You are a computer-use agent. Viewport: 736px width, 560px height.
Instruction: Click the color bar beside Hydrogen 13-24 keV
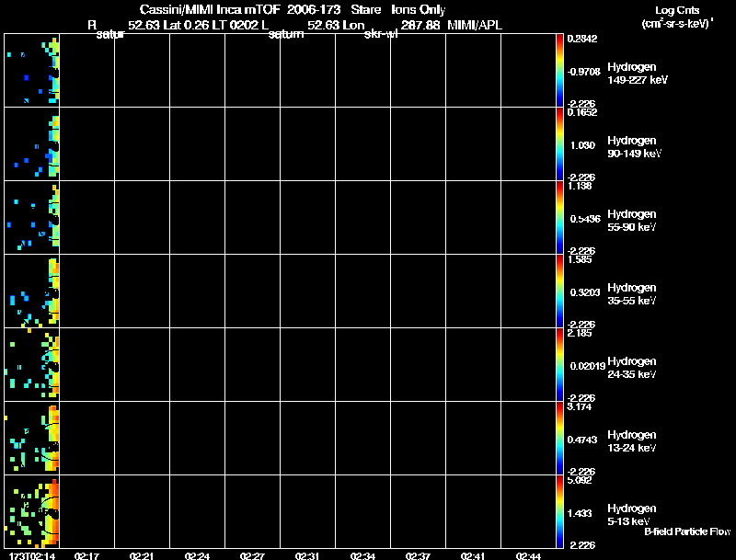click(x=559, y=438)
